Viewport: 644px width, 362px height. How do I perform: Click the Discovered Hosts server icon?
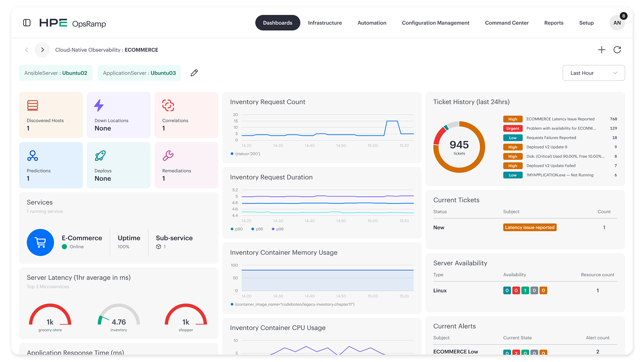33,105
